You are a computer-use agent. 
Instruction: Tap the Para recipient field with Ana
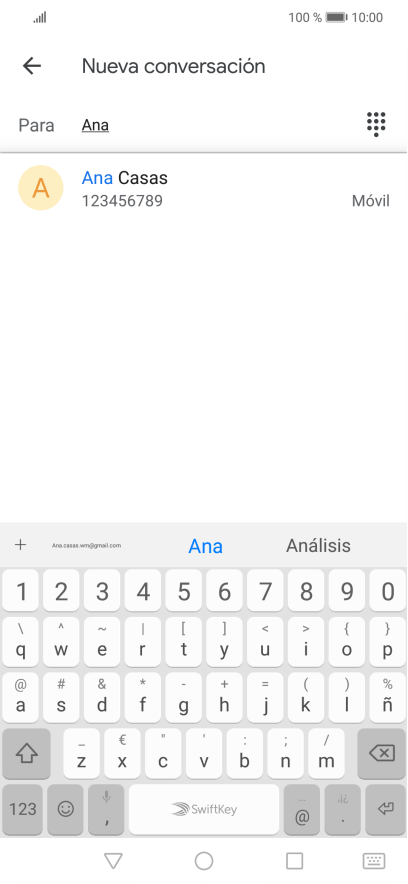point(214,125)
